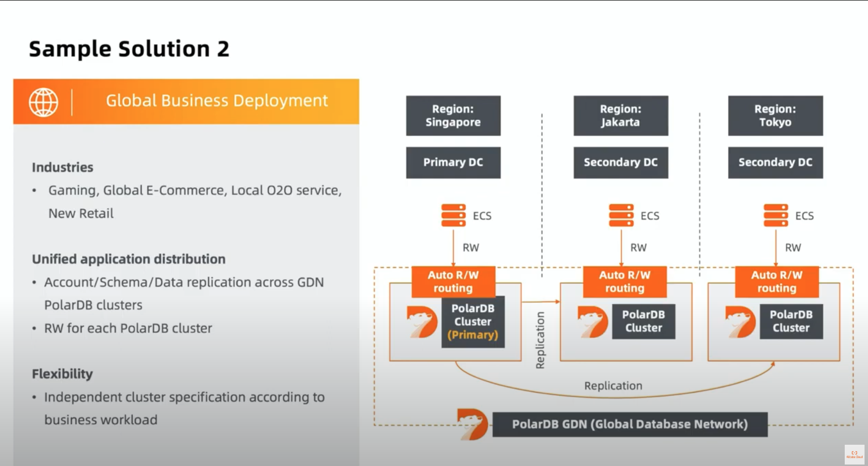Click Auto R/W routing box in Singapore
The width and height of the screenshot is (868, 466).
pos(453,281)
